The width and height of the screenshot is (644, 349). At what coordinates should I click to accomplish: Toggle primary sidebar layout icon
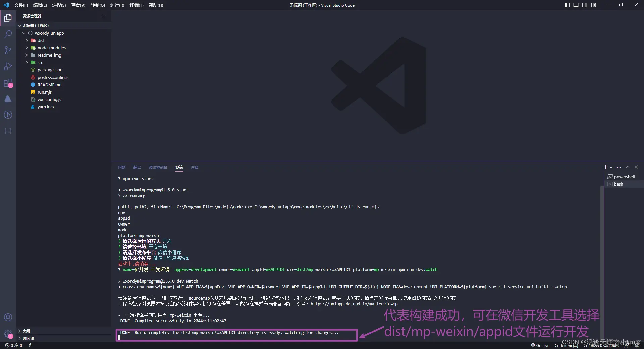pyautogui.click(x=567, y=5)
